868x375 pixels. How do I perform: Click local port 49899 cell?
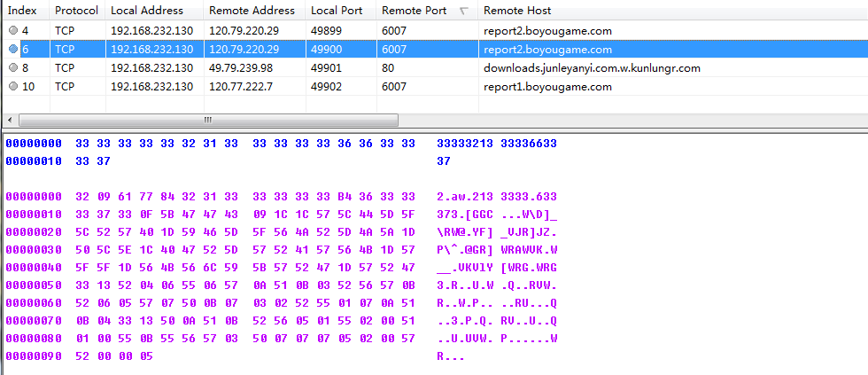coord(326,31)
